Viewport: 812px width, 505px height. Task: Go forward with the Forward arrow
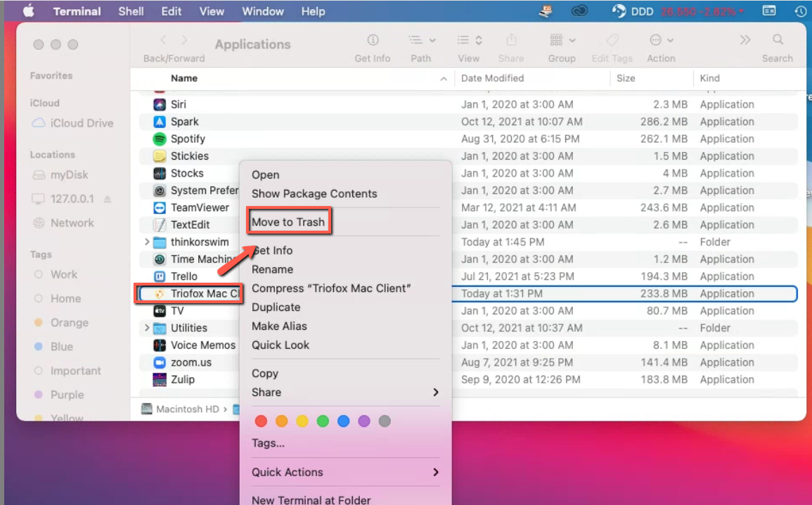pos(184,40)
